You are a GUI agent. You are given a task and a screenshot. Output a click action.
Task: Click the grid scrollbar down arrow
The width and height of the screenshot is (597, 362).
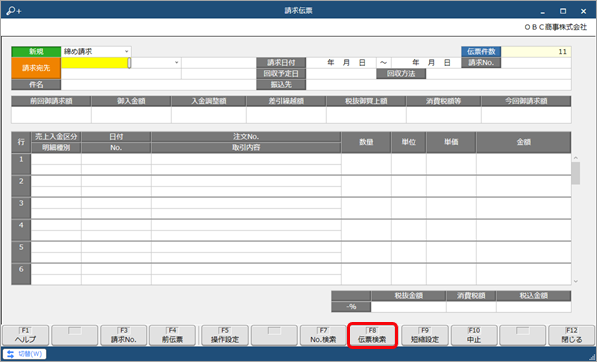tap(576, 281)
